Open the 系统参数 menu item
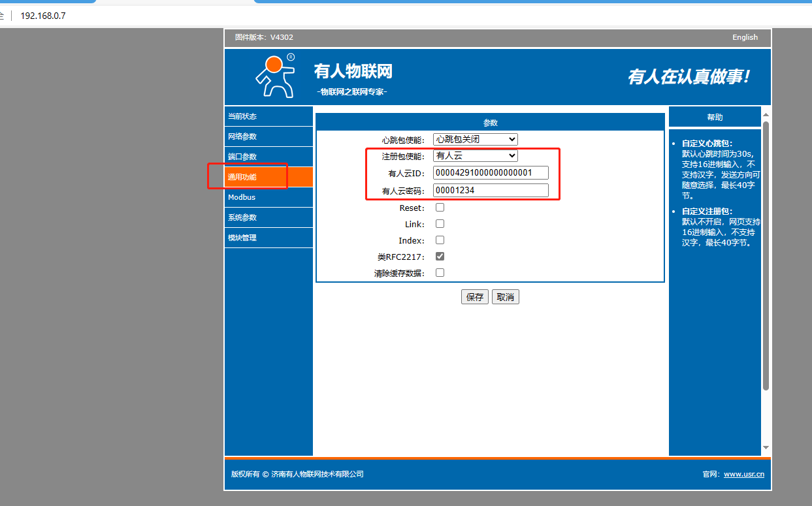 [x=268, y=217]
